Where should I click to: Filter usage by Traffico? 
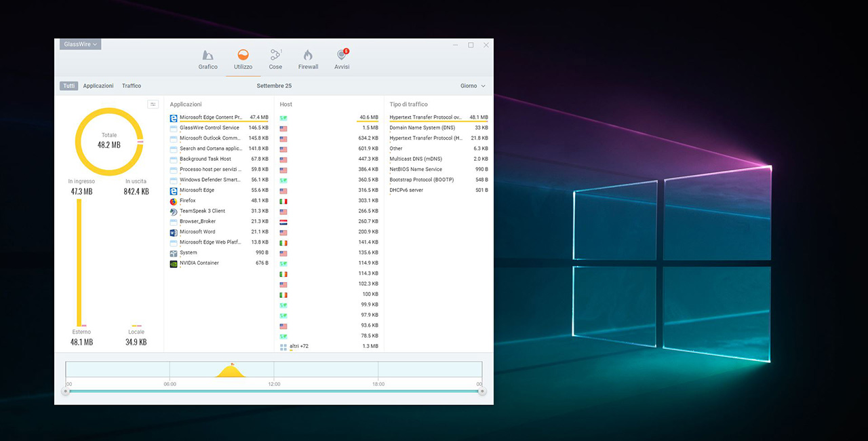[132, 86]
